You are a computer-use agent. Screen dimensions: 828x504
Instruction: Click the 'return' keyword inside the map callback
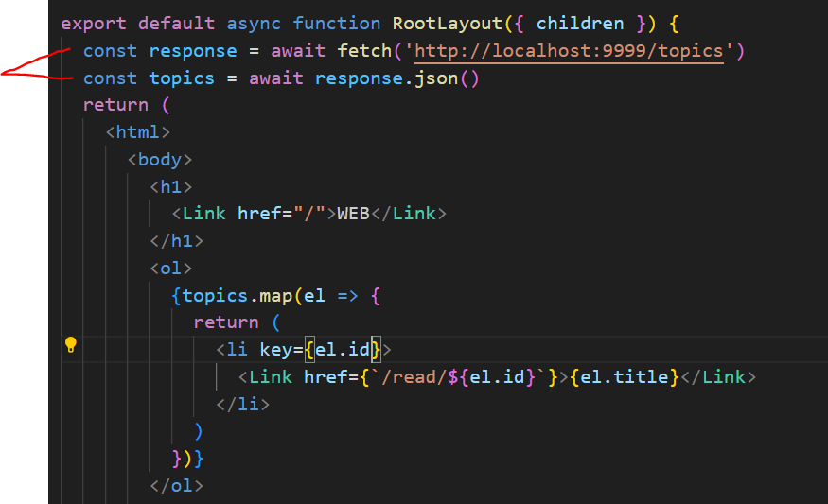(226, 322)
